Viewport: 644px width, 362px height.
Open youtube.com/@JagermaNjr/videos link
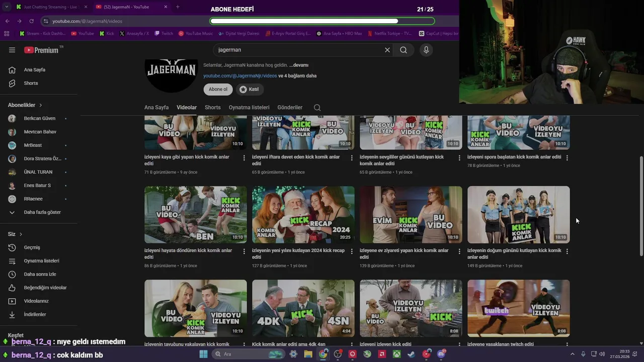click(240, 76)
